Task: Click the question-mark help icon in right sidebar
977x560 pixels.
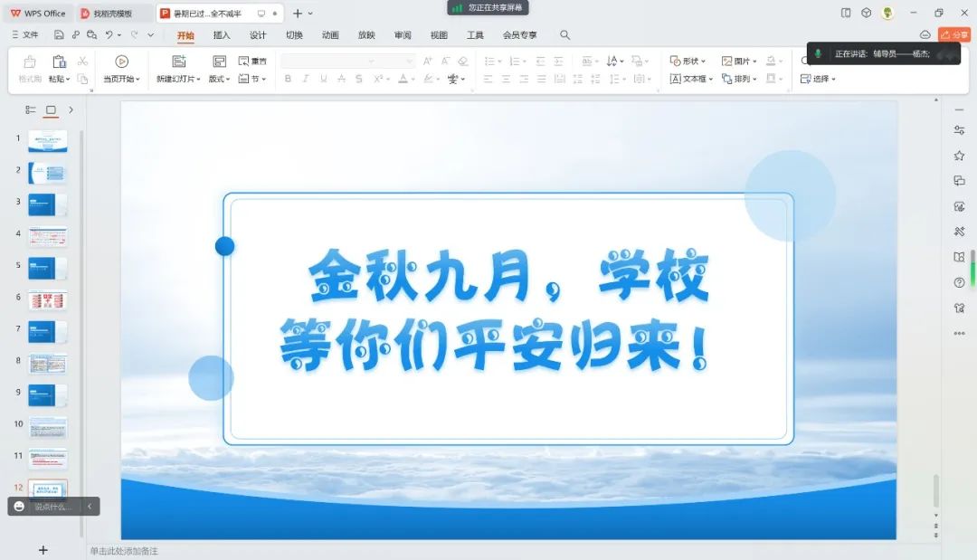Action: click(959, 282)
